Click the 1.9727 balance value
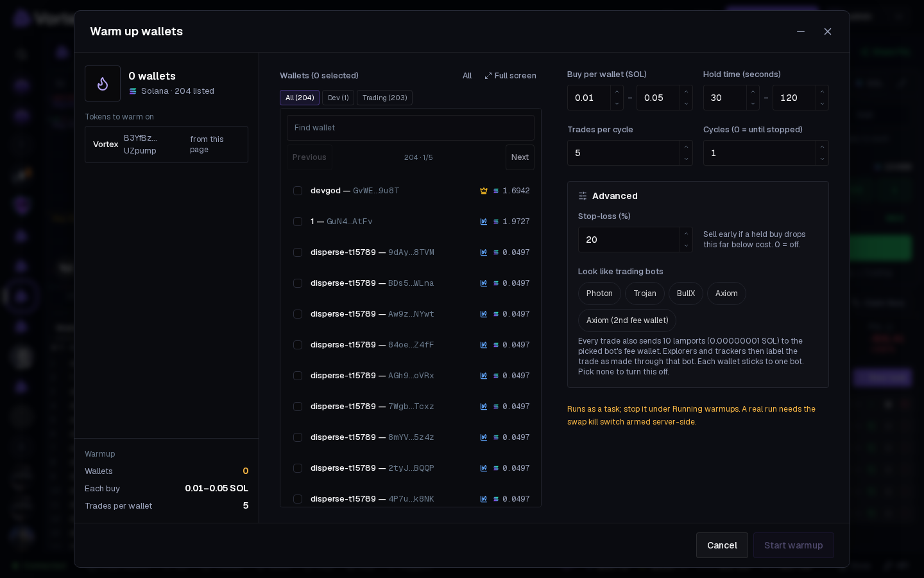Screen dimensions: 924x578 coord(516,222)
